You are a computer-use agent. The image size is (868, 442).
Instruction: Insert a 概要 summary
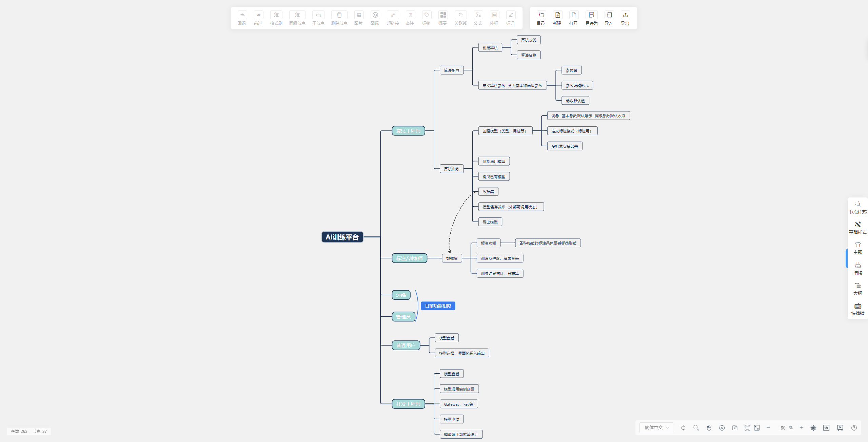point(443,15)
